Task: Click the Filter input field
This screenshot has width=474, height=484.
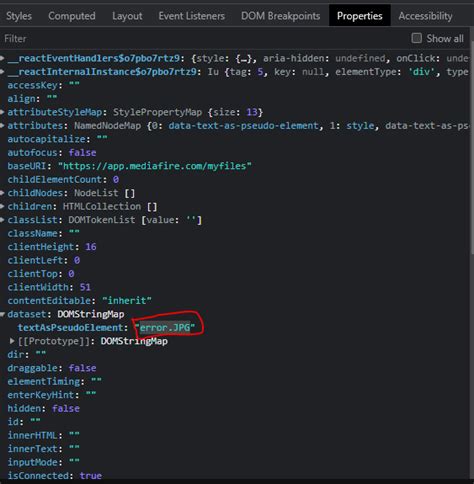Action: [200, 38]
